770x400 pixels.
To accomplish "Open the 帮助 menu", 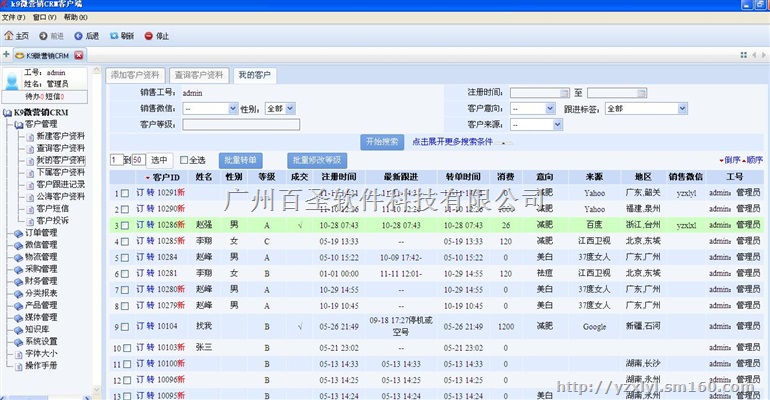I will point(76,17).
